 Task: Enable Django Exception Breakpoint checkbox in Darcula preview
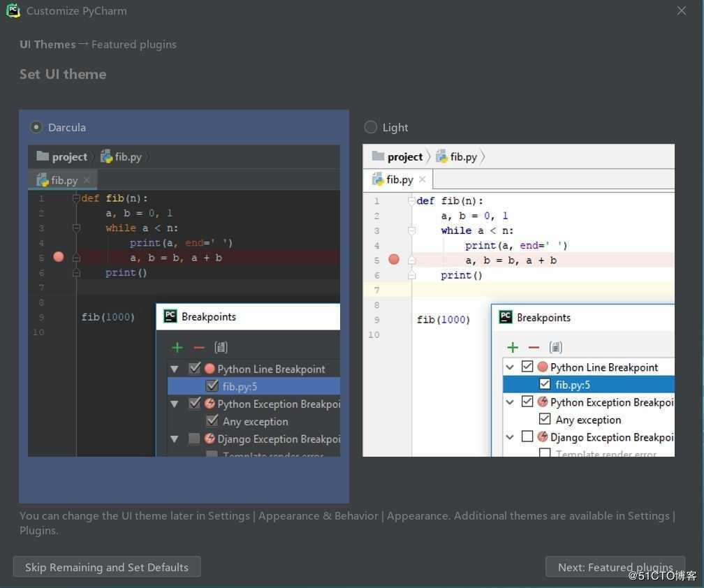coord(194,439)
